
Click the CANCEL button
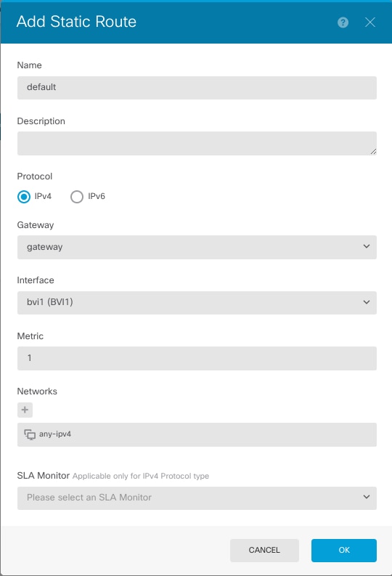click(264, 551)
